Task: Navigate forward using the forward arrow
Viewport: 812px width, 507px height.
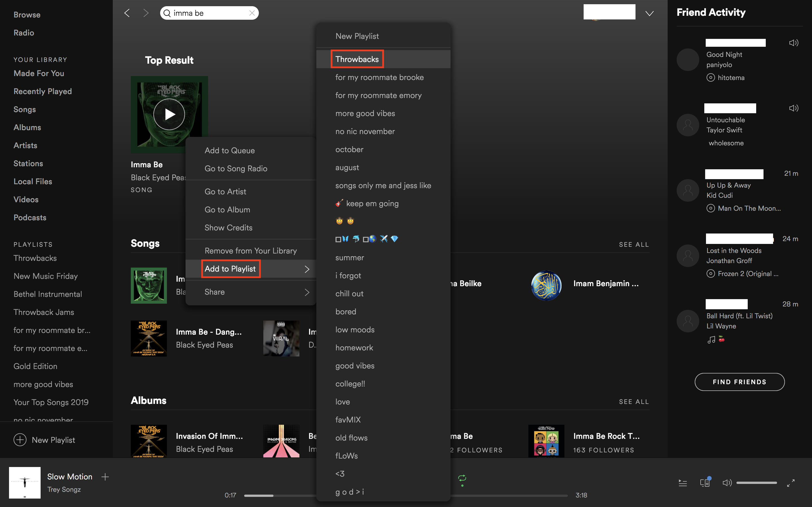Action: tap(146, 13)
